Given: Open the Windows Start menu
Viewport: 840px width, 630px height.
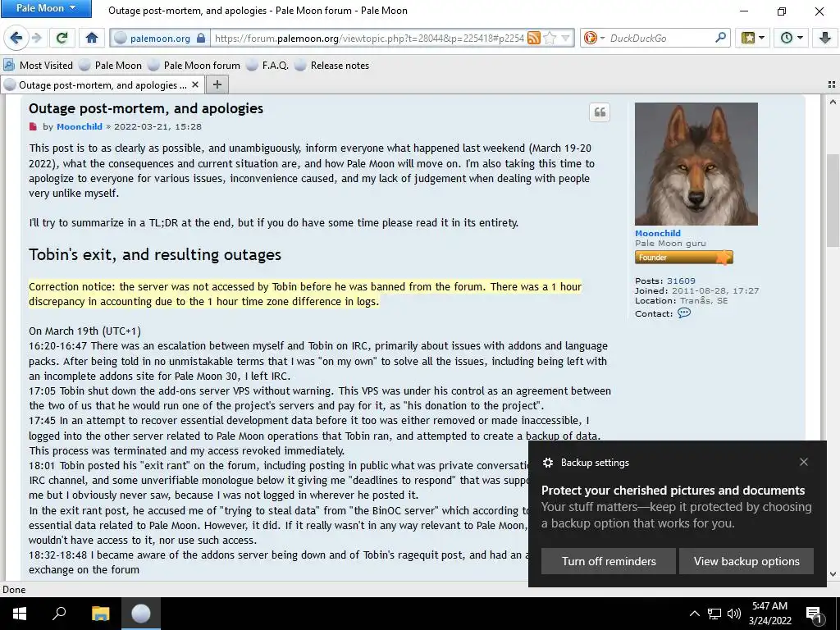Looking at the screenshot, I should coord(20,614).
